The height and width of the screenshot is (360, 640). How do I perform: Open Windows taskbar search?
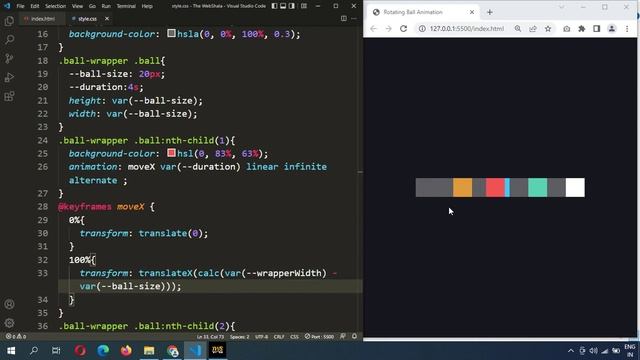(x=34, y=350)
